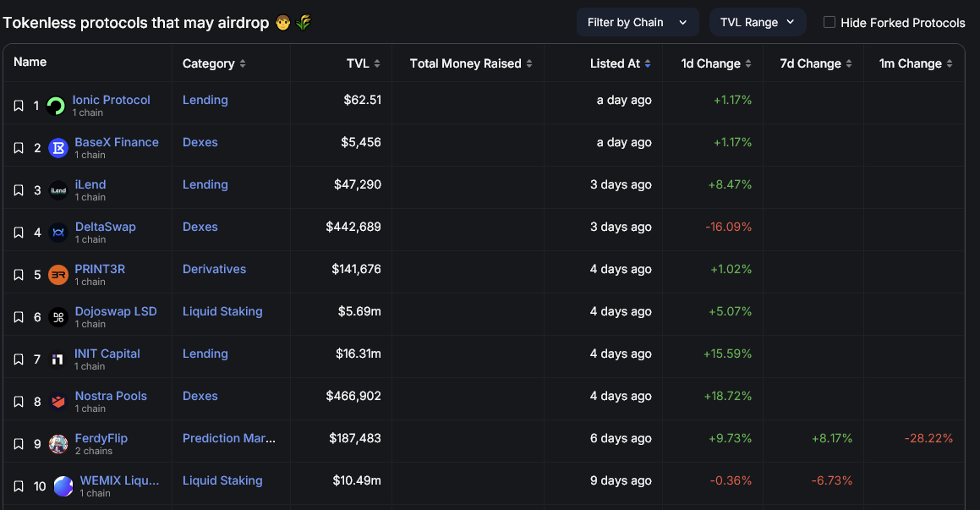The image size is (980, 510).
Task: Bookmark Dojoswap LSD protocol
Action: (x=19, y=317)
